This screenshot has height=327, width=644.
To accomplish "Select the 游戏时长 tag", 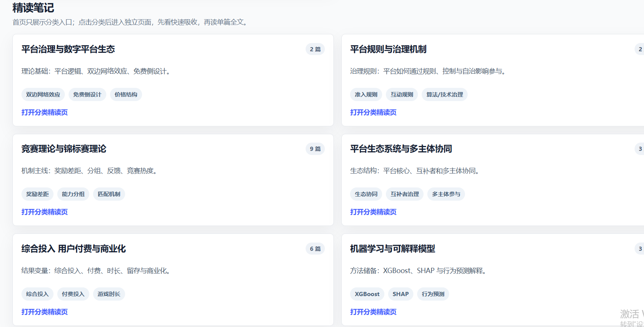I will [x=109, y=294].
